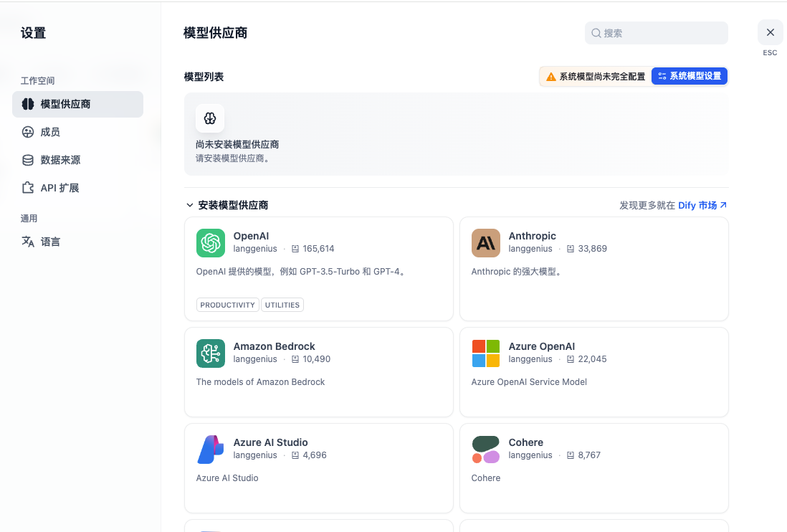This screenshot has width=787, height=532.
Task: Click the OpenAI provider logo
Action: click(x=210, y=243)
